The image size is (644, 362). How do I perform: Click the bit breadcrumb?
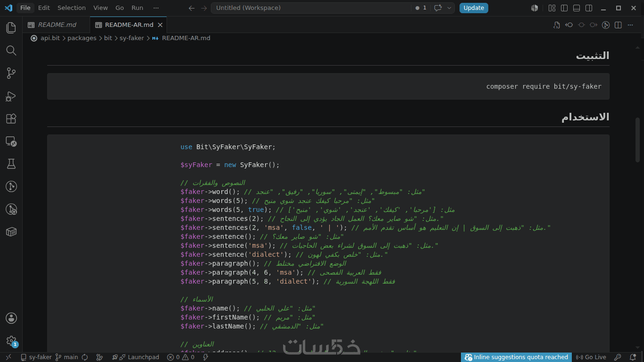(108, 38)
